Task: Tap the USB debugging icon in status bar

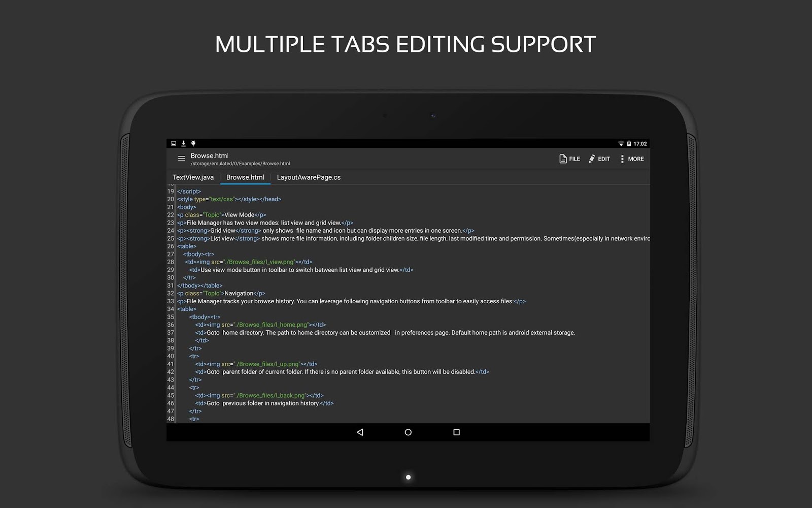Action: [x=193, y=143]
